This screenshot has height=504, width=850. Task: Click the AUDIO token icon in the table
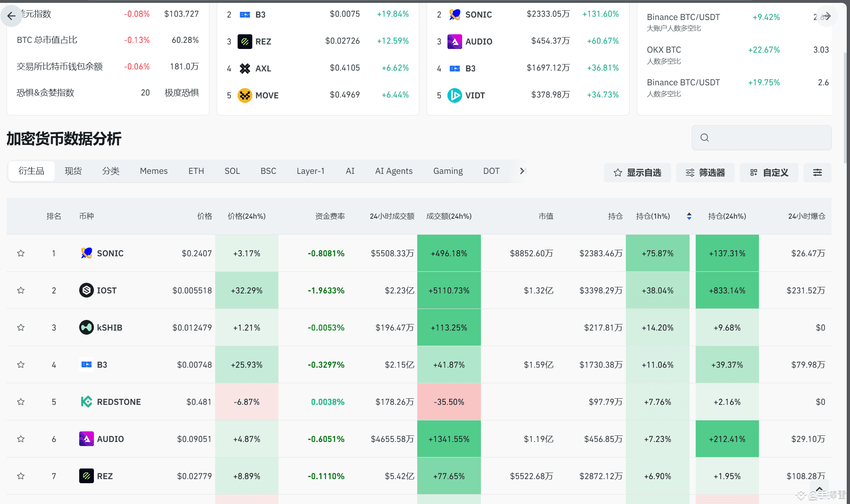click(x=86, y=439)
